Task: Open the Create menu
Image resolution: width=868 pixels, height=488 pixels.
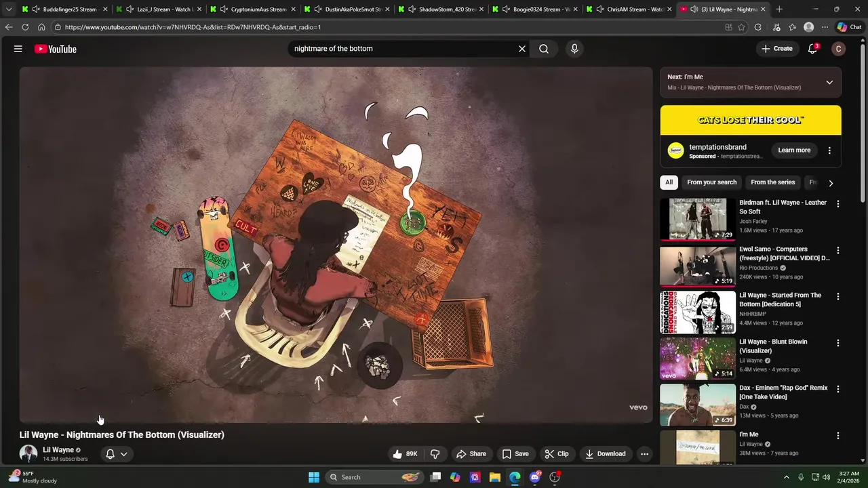Action: (777, 49)
